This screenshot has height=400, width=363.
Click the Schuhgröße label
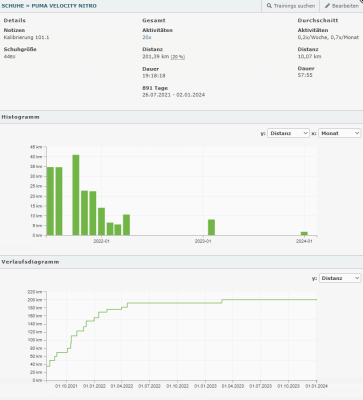coord(20,49)
